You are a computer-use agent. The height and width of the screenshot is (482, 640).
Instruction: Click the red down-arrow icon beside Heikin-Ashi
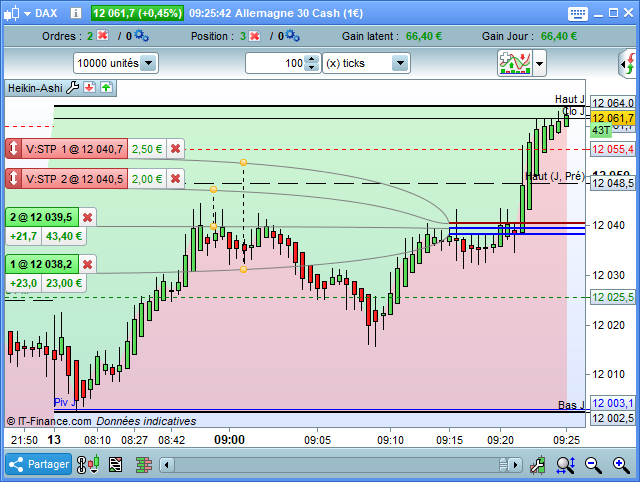tap(89, 87)
